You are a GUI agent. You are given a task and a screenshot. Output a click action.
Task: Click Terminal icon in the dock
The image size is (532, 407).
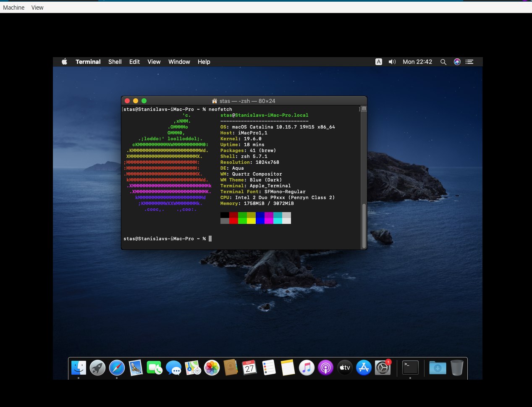pyautogui.click(x=410, y=368)
